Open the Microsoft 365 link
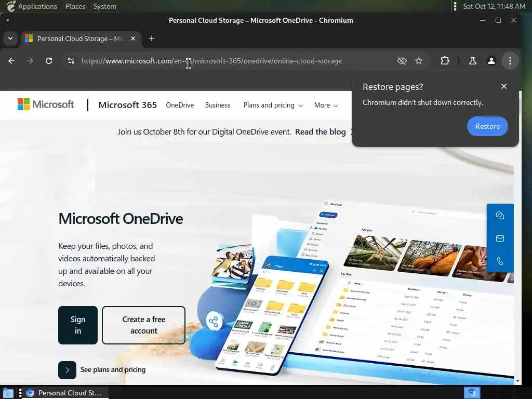Screen dimensions: 532x399 click(128, 105)
